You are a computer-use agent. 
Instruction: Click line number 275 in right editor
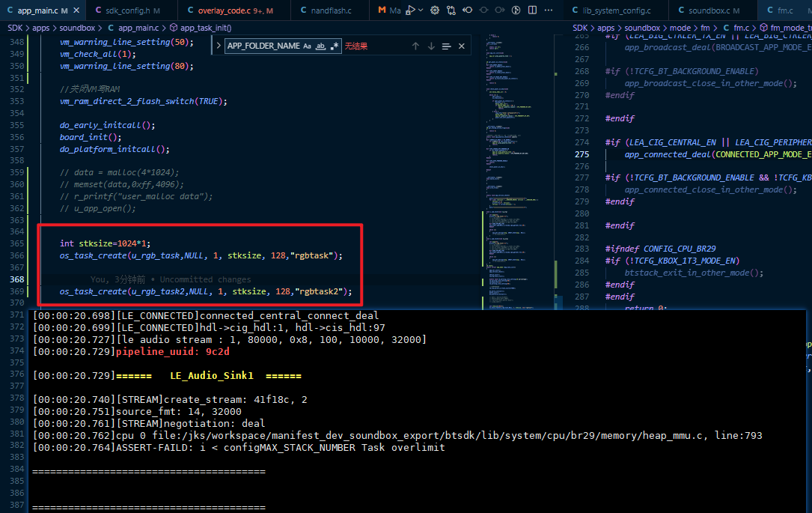[582, 154]
